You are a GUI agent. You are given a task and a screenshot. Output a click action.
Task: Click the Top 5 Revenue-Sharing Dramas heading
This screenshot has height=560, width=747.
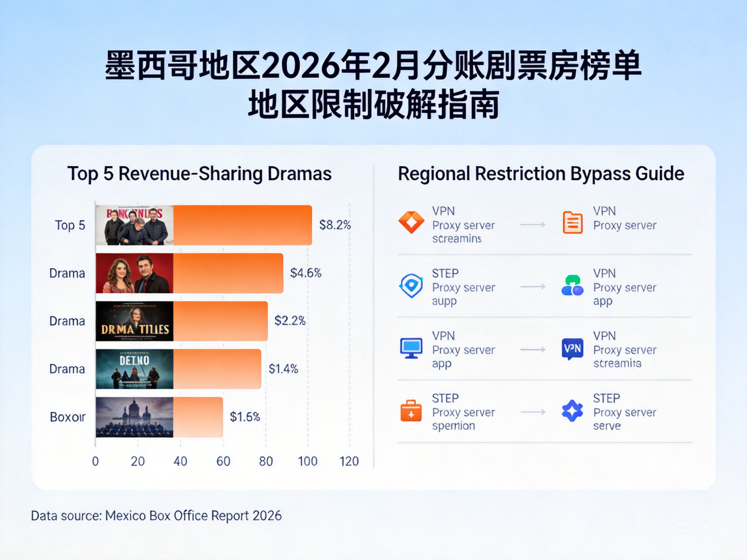pos(199,173)
